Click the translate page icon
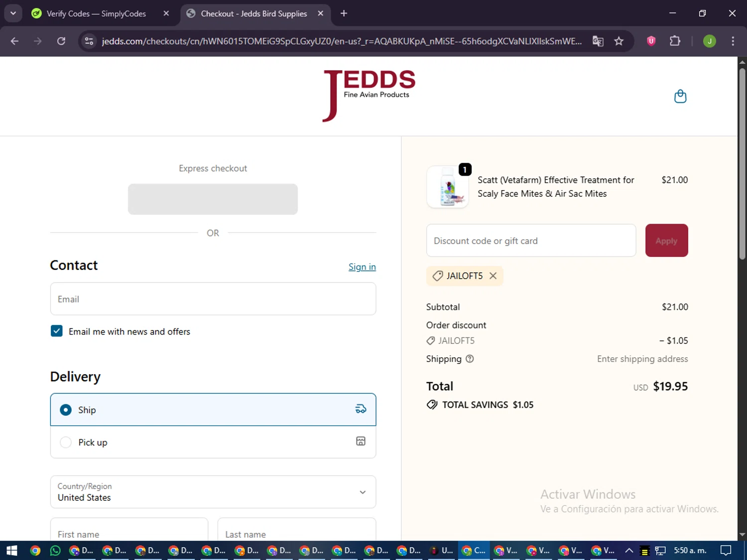The width and height of the screenshot is (747, 560). (x=598, y=41)
